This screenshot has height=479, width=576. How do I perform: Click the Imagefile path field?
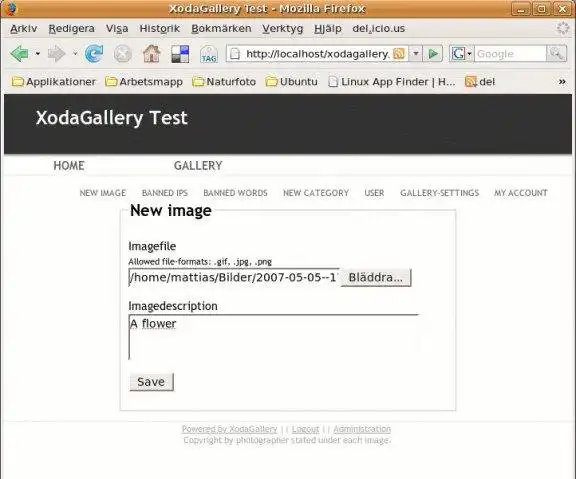(x=234, y=277)
